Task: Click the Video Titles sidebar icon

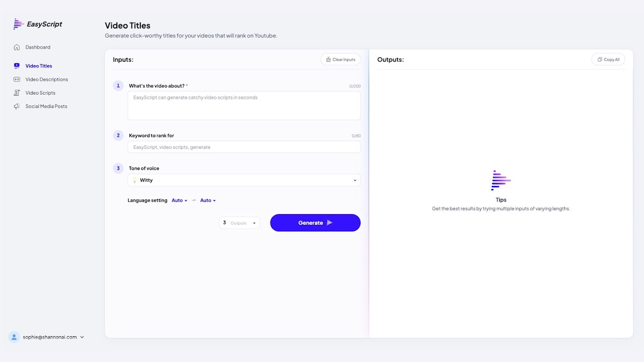Action: point(17,66)
